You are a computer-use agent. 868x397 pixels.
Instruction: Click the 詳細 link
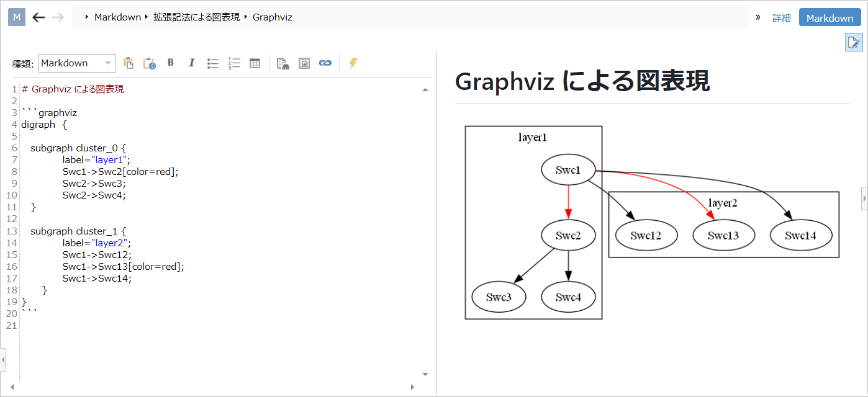[782, 18]
